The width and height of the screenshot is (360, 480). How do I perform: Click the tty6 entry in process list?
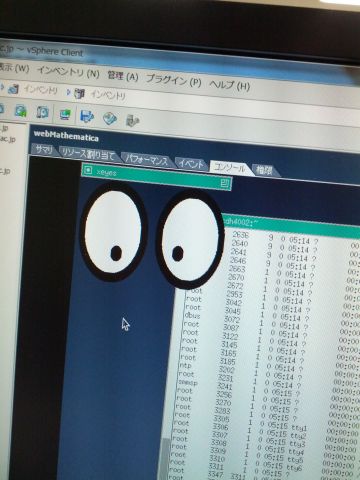[x=293, y=468]
